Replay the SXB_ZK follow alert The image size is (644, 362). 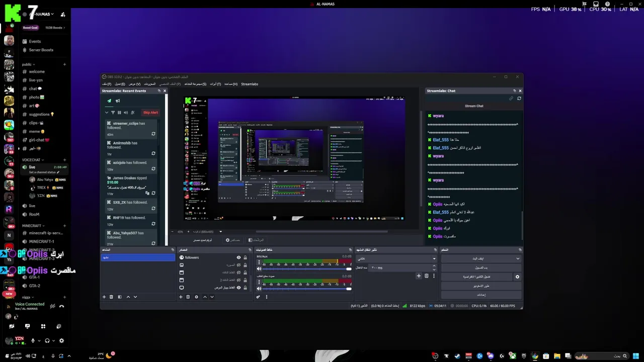coord(153,209)
